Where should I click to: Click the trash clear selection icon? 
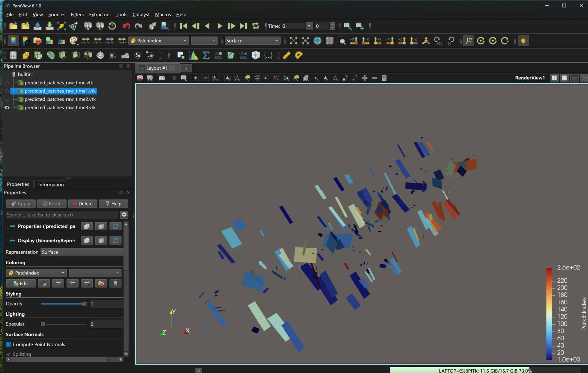(x=384, y=78)
